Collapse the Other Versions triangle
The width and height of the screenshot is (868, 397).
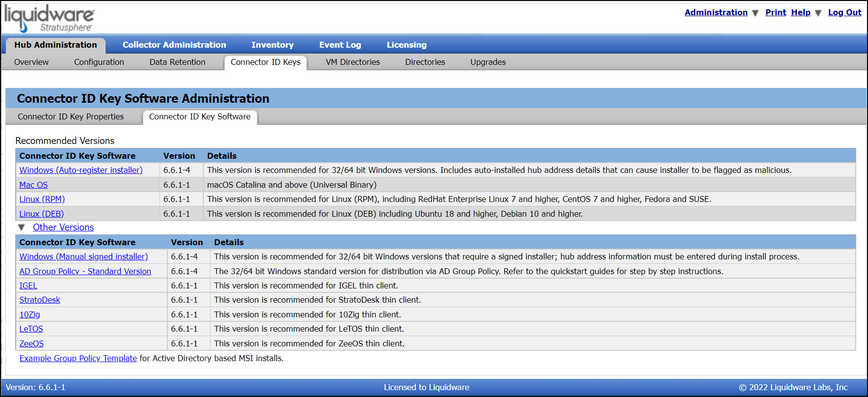click(22, 227)
